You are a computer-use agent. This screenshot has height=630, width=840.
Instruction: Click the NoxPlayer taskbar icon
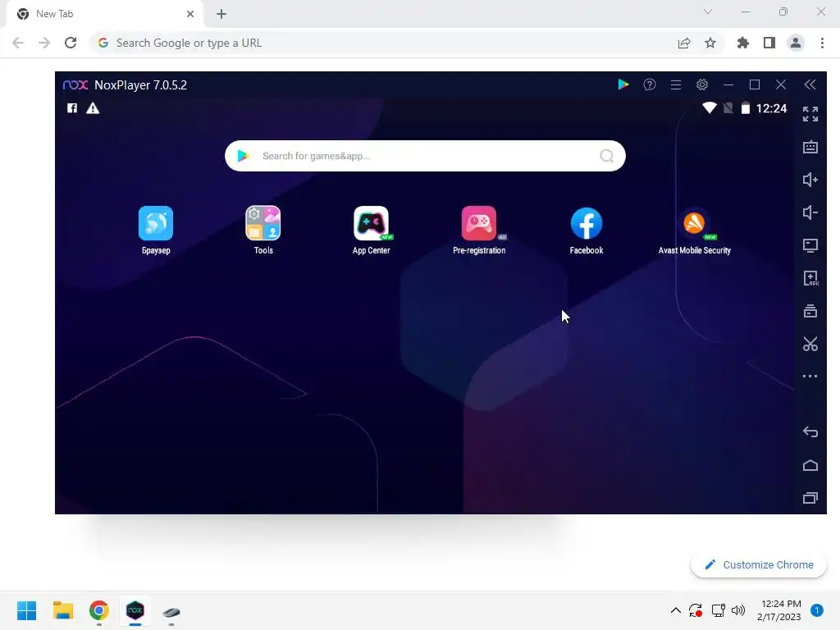[135, 610]
